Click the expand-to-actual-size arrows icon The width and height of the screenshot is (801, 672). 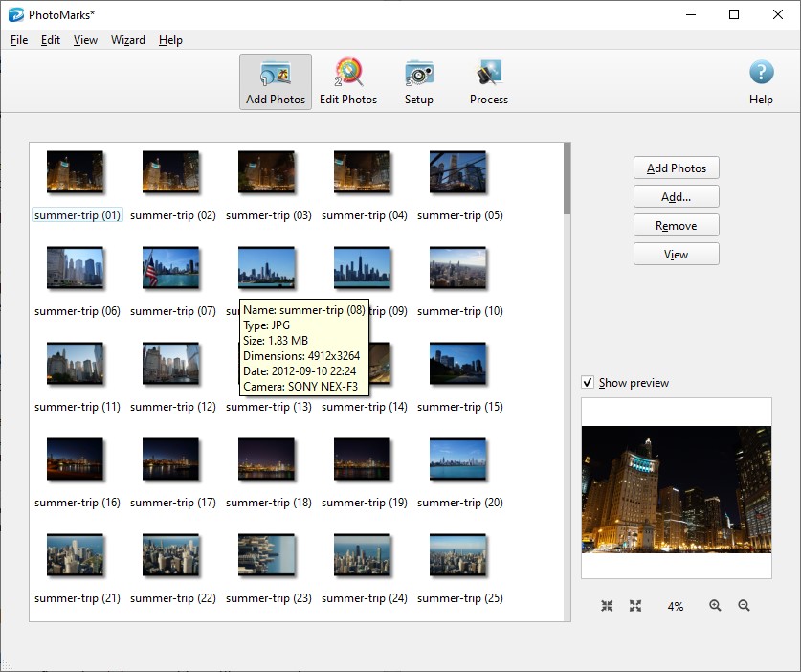(x=635, y=606)
